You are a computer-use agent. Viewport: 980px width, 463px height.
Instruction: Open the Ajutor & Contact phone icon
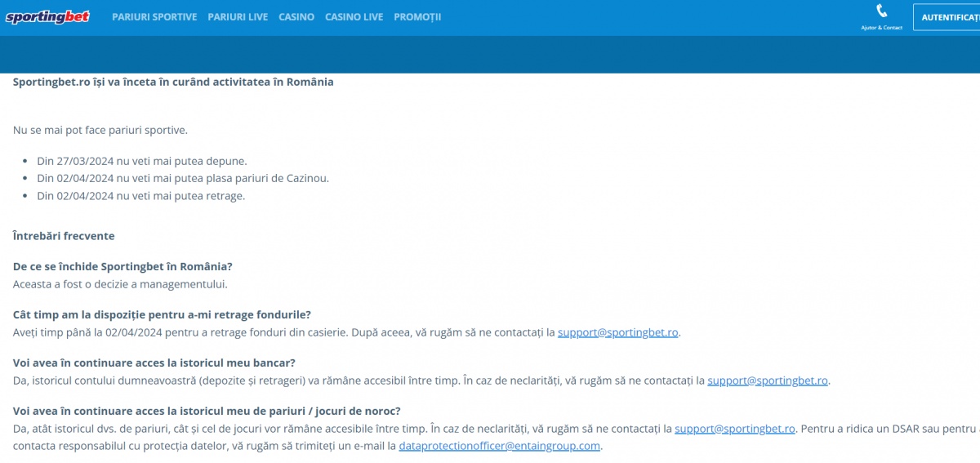tap(881, 11)
